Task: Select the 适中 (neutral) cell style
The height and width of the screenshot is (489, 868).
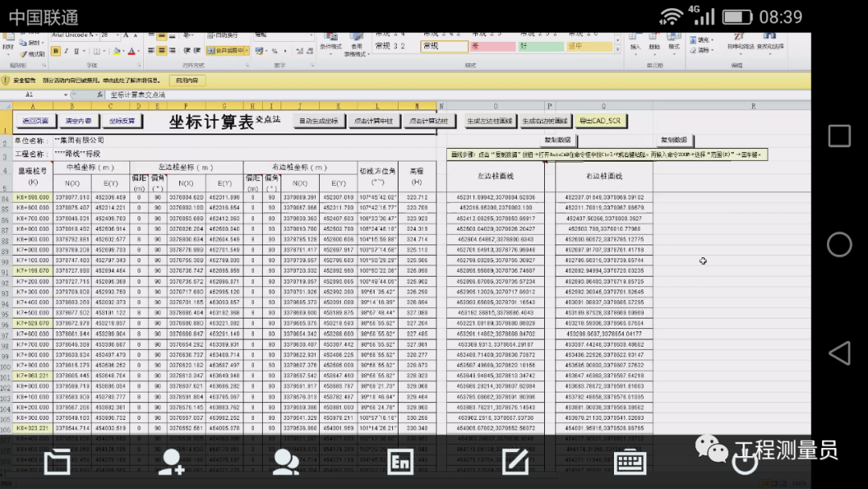Action: click(589, 47)
